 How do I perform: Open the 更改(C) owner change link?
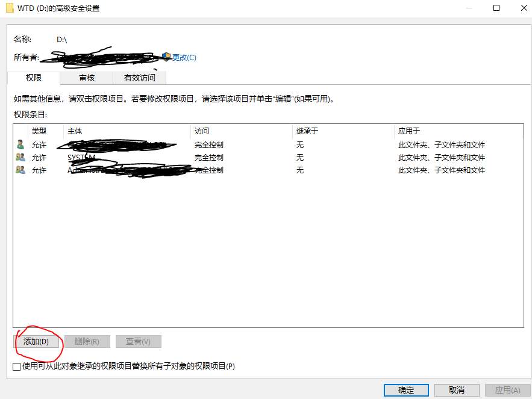pos(184,57)
